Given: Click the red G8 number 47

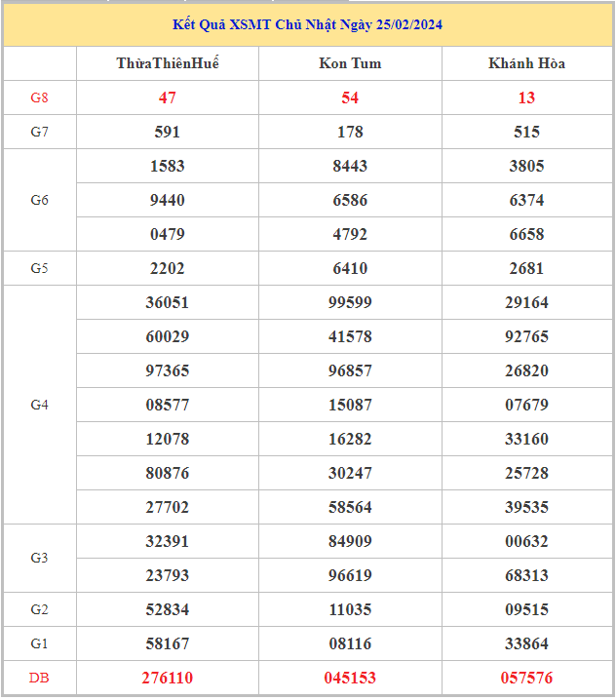Looking at the screenshot, I should point(168,97).
